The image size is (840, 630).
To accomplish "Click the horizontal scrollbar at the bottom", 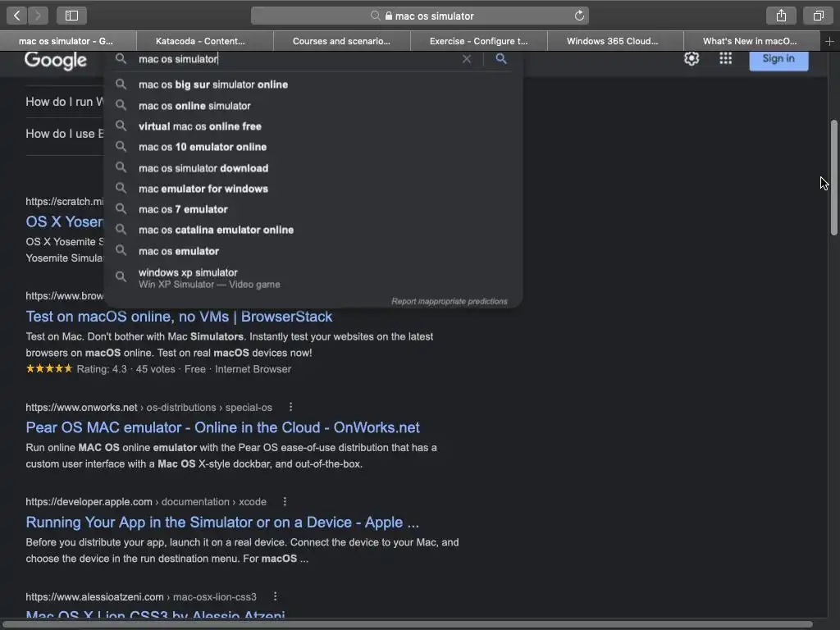I will [x=407, y=624].
